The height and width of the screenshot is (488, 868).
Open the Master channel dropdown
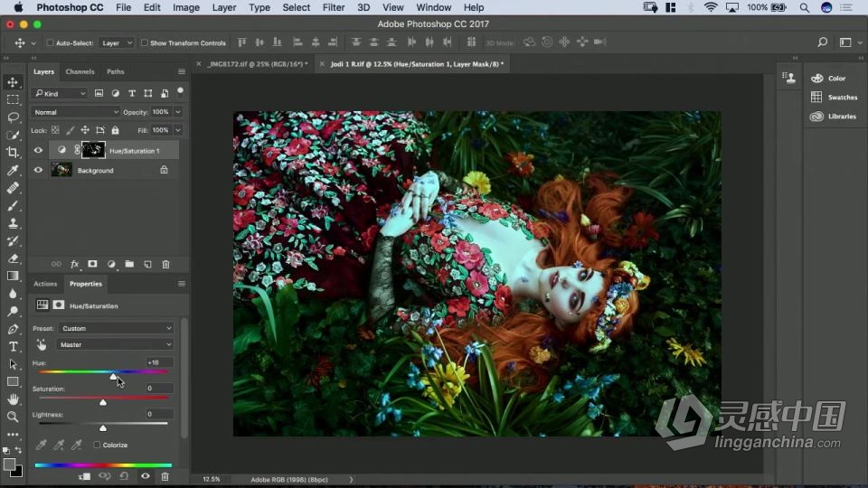click(115, 344)
